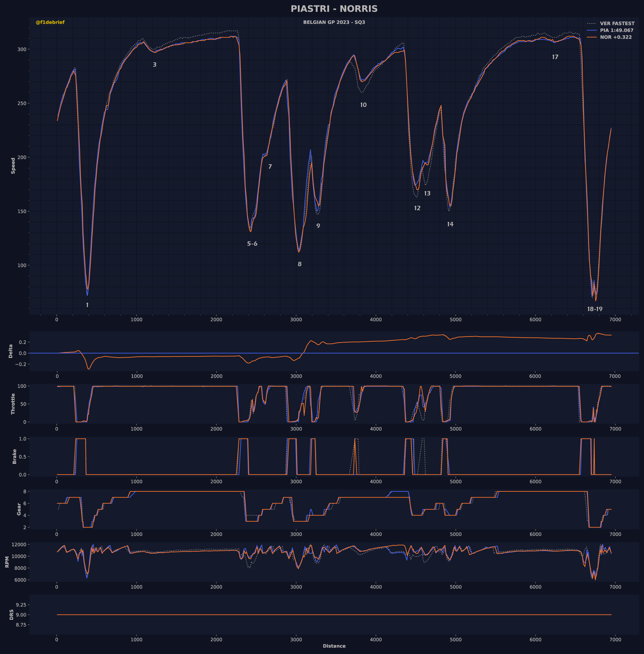Image resolution: width=644 pixels, height=654 pixels.
Task: Click the BELGIAN GP 2023 - SQ3 subtitle
Action: [334, 22]
